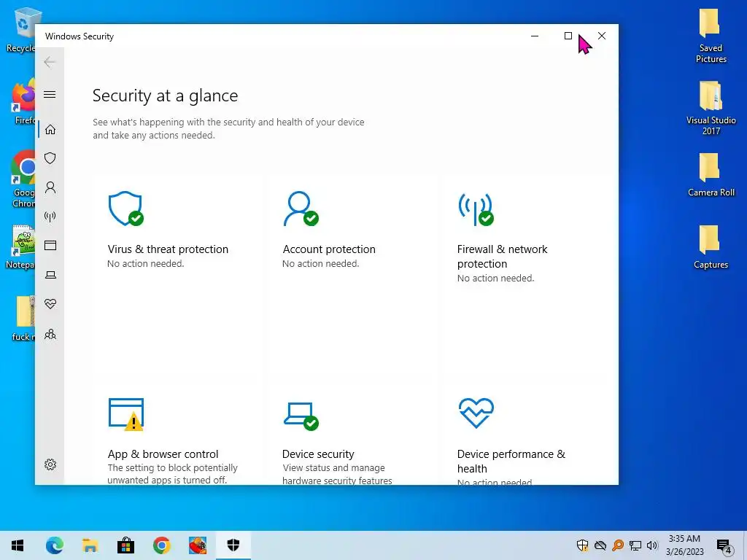Screen dimensions: 747x560
Task: Select the Google Chrome desktop shortcut
Action: [x=23, y=179]
